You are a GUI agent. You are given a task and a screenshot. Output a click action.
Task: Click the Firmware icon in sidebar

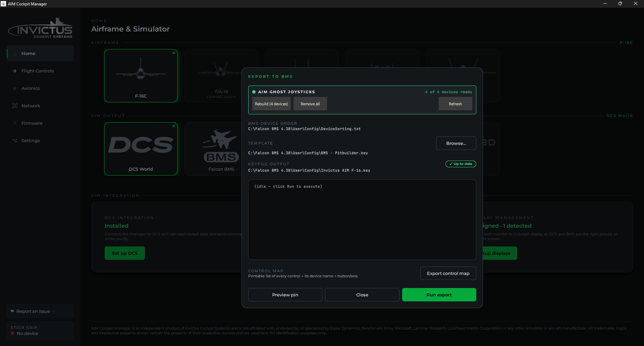pos(14,123)
